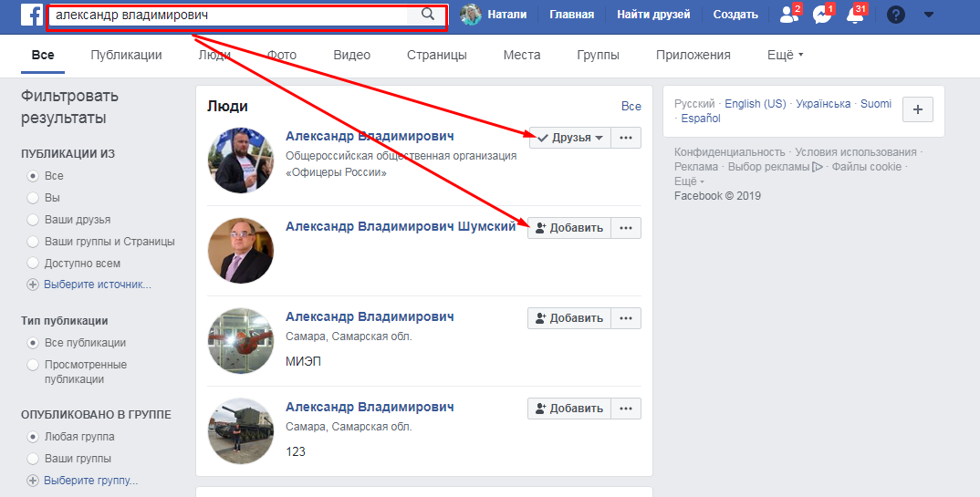Switch language to Українська
The width and height of the screenshot is (980, 497).
[x=823, y=104]
